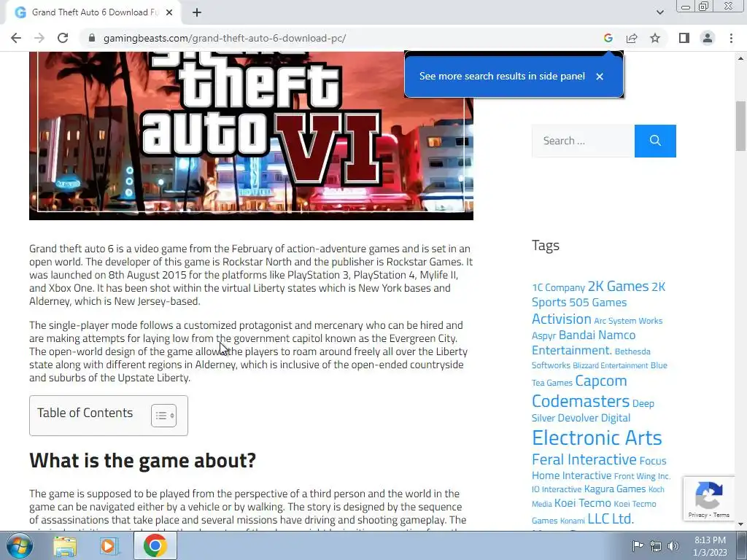747x560 pixels.
Task: Reload the current page
Action: pyautogui.click(x=63, y=38)
